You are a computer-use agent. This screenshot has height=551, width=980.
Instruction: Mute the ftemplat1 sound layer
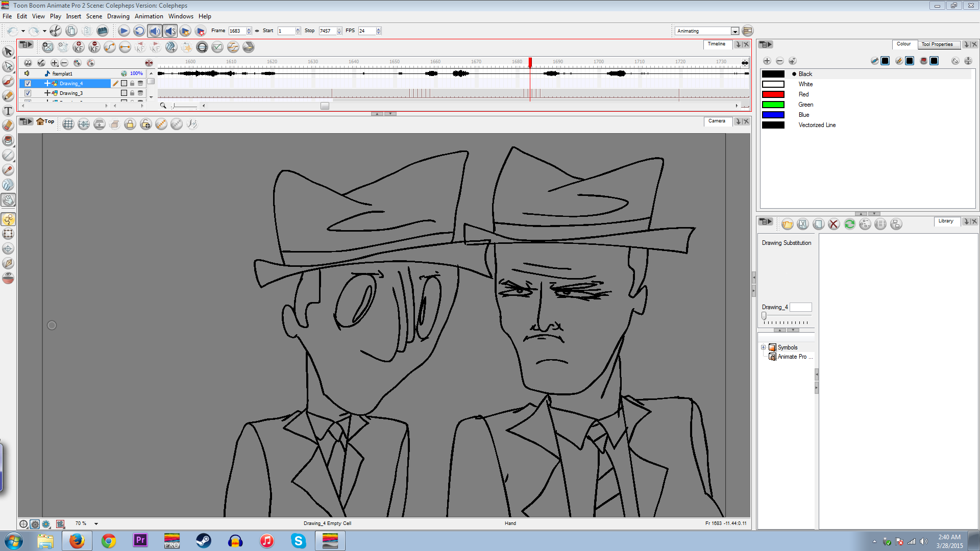pos(28,73)
